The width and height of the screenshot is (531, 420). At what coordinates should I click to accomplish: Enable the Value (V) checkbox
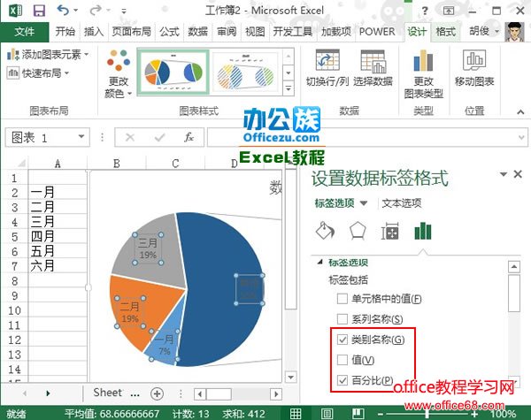click(x=342, y=360)
